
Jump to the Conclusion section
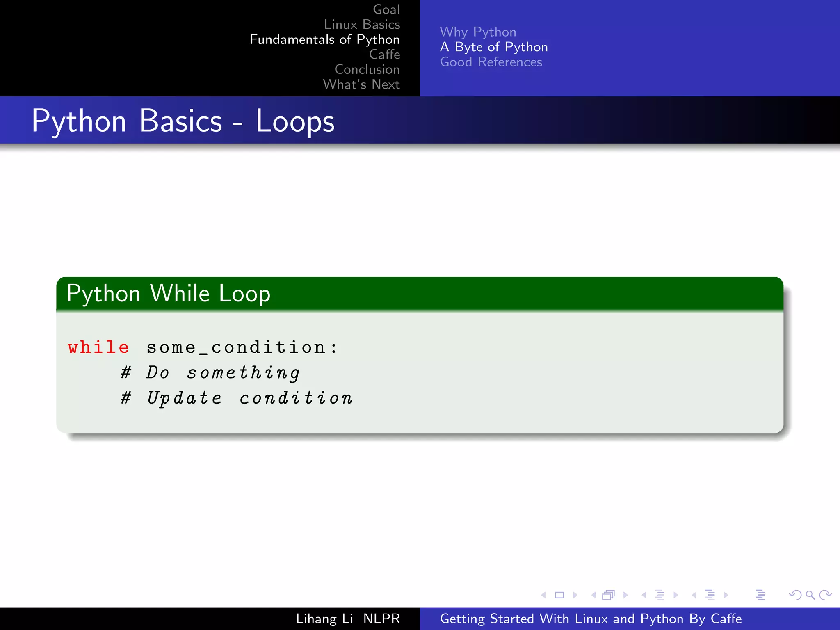(367, 69)
